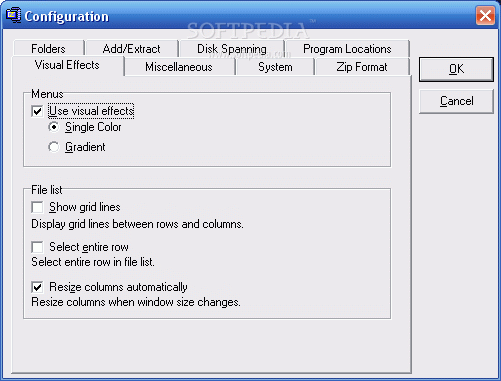Open the Folders tab
Screen dimensions: 501x381
[48, 49]
